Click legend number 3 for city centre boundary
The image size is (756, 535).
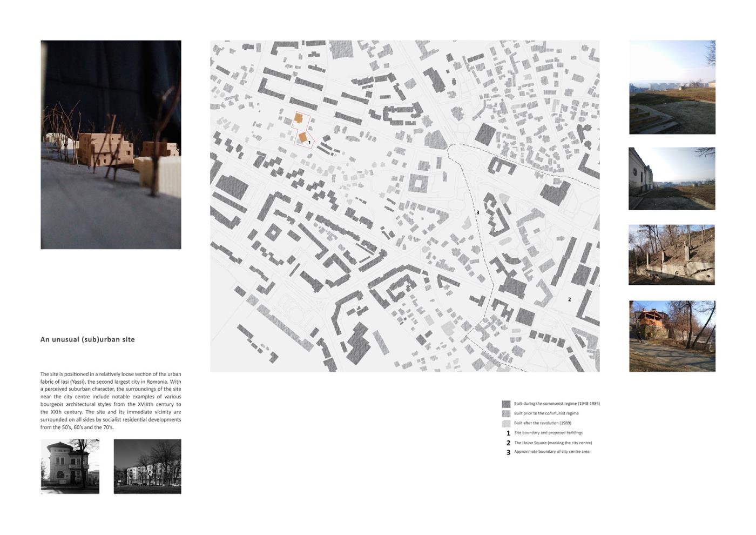click(x=508, y=452)
